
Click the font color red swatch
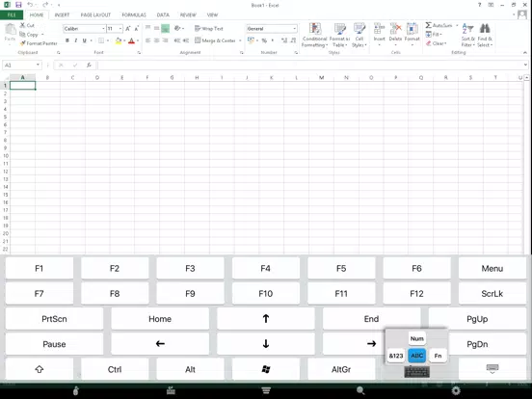[x=132, y=40]
